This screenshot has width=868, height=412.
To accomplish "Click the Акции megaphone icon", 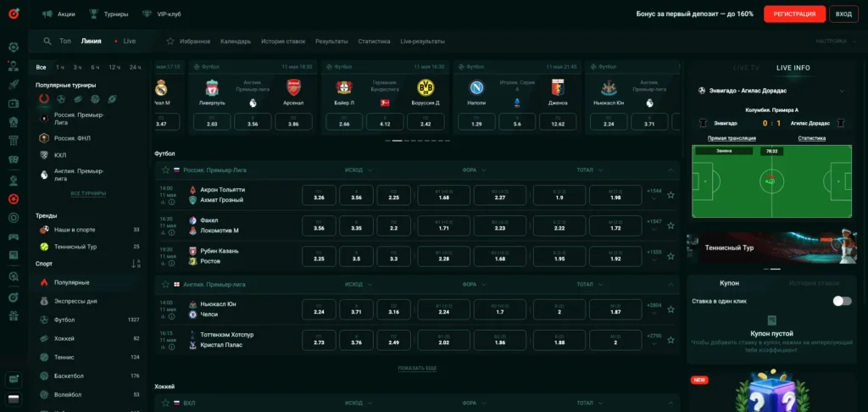I will tap(47, 14).
